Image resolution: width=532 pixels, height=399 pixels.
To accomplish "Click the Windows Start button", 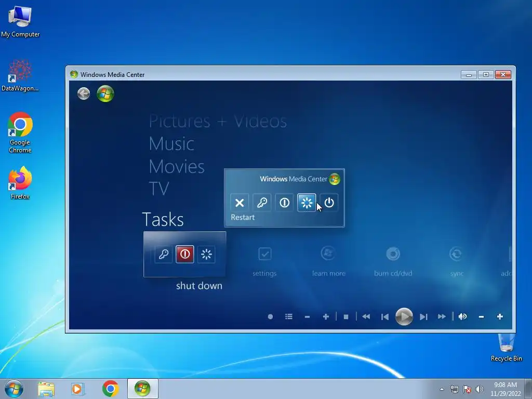I will (x=14, y=389).
